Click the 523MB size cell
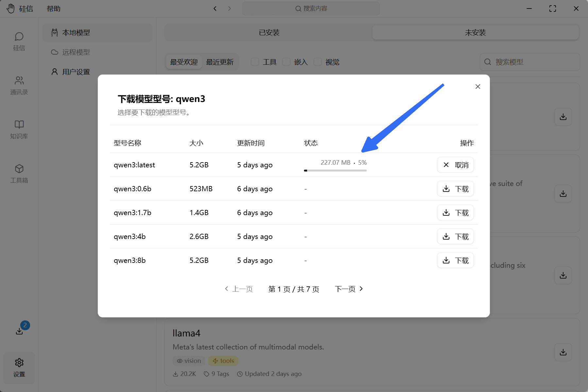Viewport: 588px width, 392px height. pyautogui.click(x=201, y=189)
